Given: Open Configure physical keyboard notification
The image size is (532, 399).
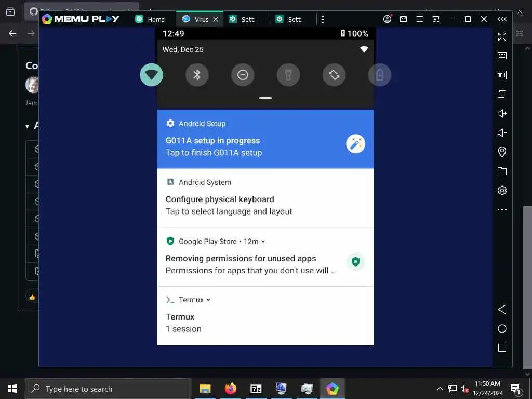Looking at the screenshot, I should click(265, 198).
